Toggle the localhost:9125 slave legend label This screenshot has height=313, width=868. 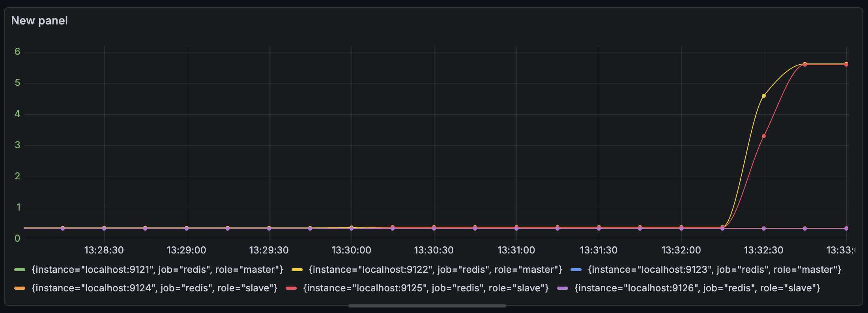(426, 288)
